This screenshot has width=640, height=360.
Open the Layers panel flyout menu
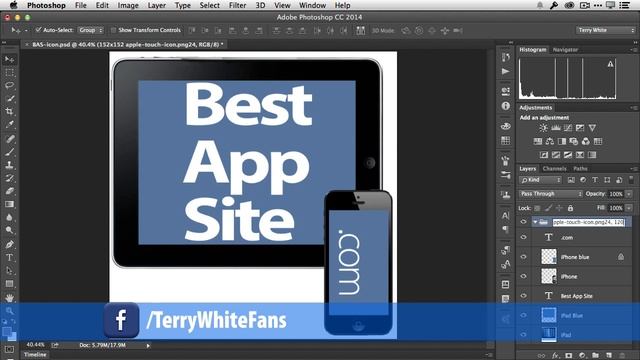[633, 169]
